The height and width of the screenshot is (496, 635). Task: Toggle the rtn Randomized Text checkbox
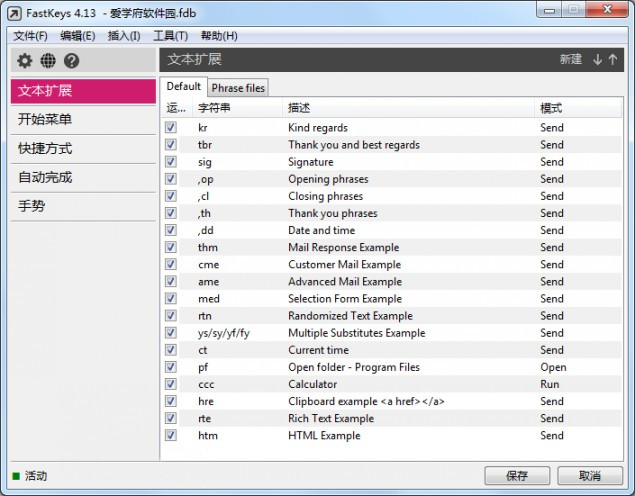coord(170,315)
